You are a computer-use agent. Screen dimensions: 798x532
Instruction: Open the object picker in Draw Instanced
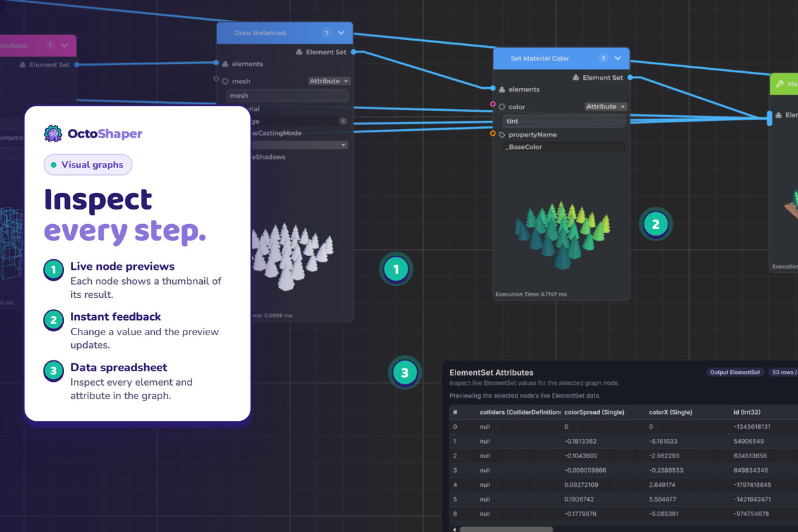pos(343,121)
